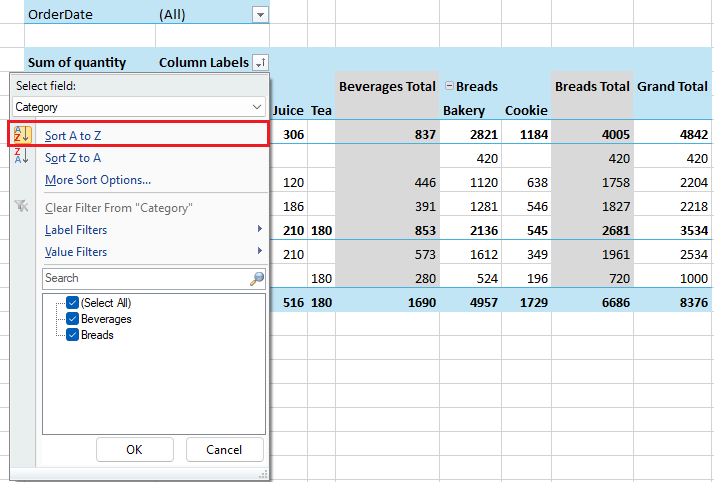The height and width of the screenshot is (482, 714).
Task: Open the OrderDate (All) filter dropdown
Action: [260, 15]
